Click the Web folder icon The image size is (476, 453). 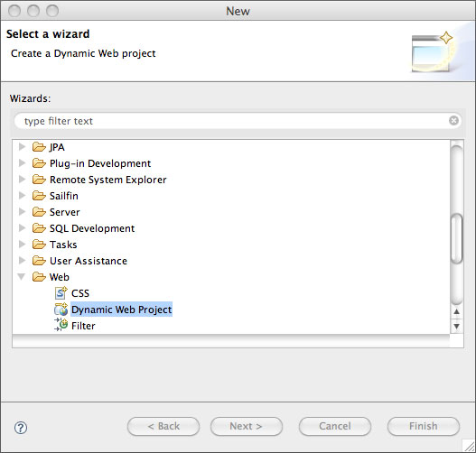point(39,277)
